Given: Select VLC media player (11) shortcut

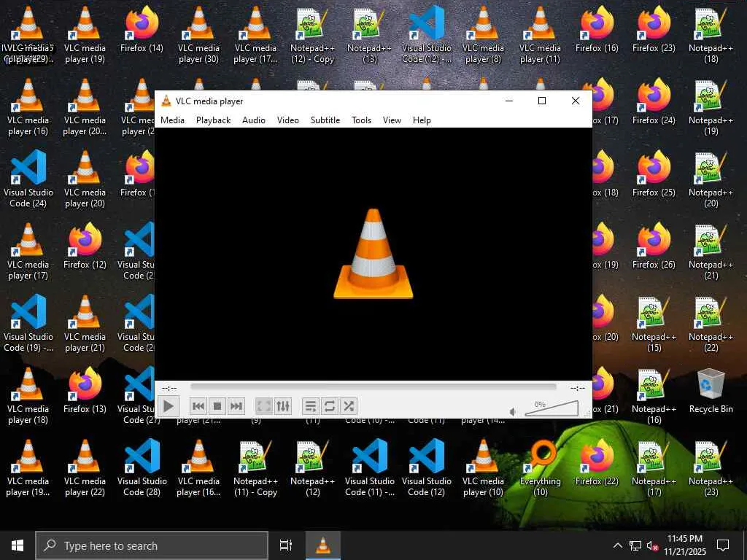Looking at the screenshot, I should pos(540,35).
